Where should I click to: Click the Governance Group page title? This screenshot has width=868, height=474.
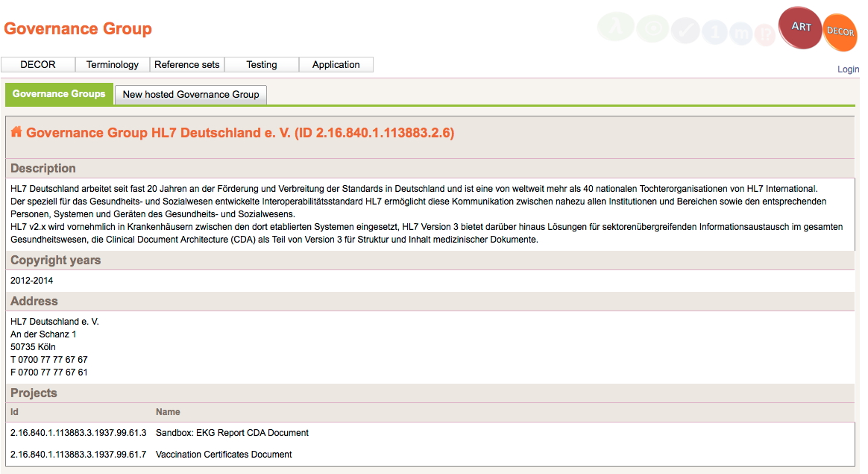coord(78,28)
